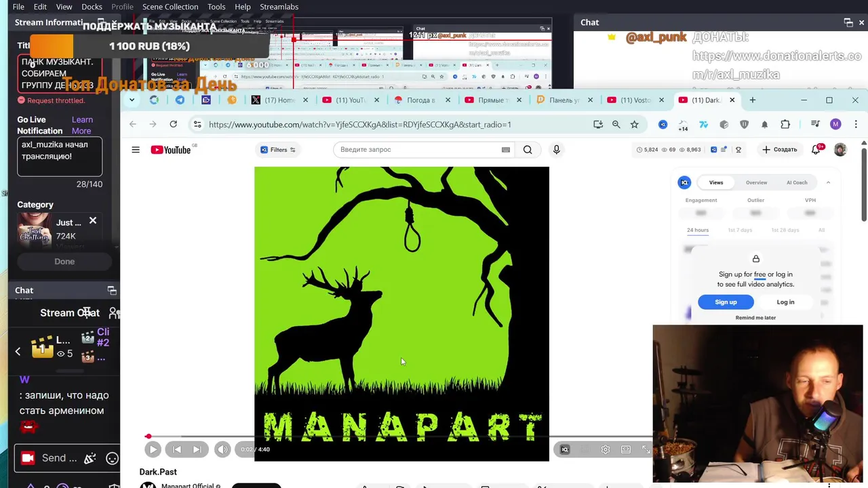Click the blue Sign up button
868x488 pixels.
726,302
